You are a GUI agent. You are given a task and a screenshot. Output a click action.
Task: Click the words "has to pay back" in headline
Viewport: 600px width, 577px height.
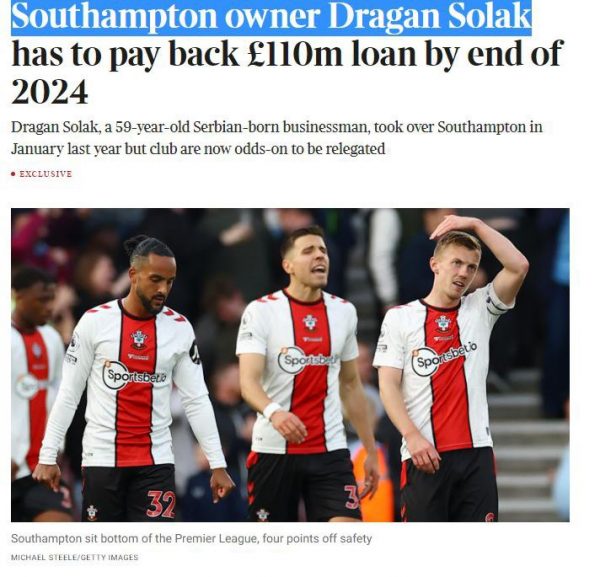pos(126,55)
